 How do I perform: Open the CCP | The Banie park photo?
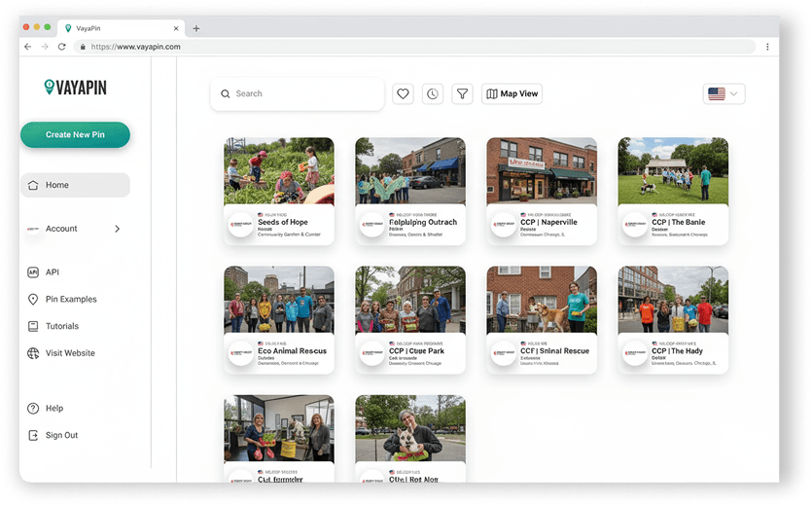(x=673, y=171)
